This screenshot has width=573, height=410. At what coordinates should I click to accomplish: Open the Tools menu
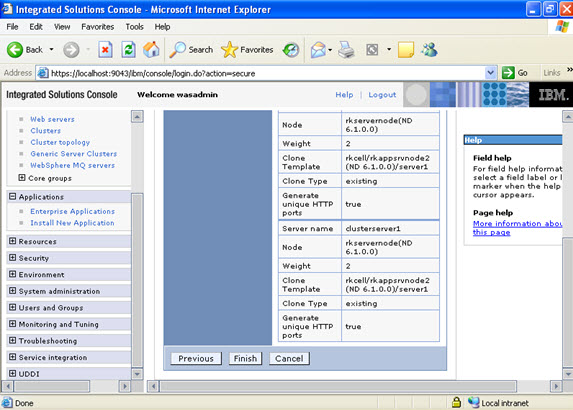point(134,27)
